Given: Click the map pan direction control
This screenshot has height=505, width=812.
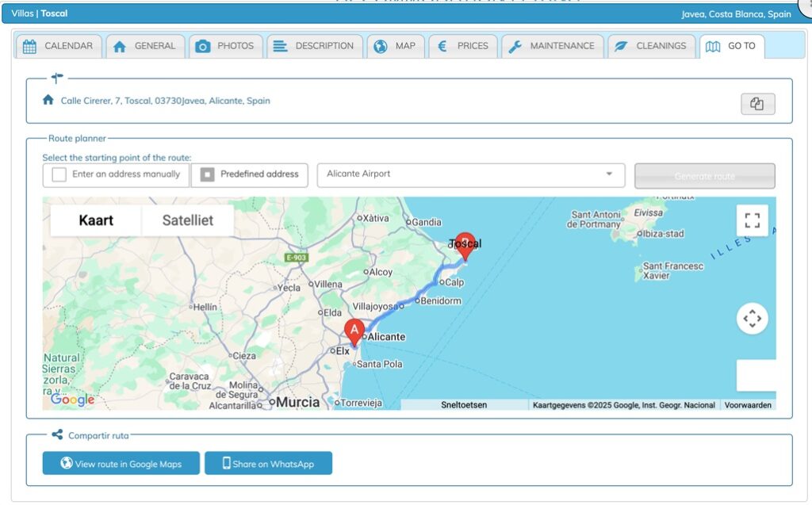Looking at the screenshot, I should [752, 319].
